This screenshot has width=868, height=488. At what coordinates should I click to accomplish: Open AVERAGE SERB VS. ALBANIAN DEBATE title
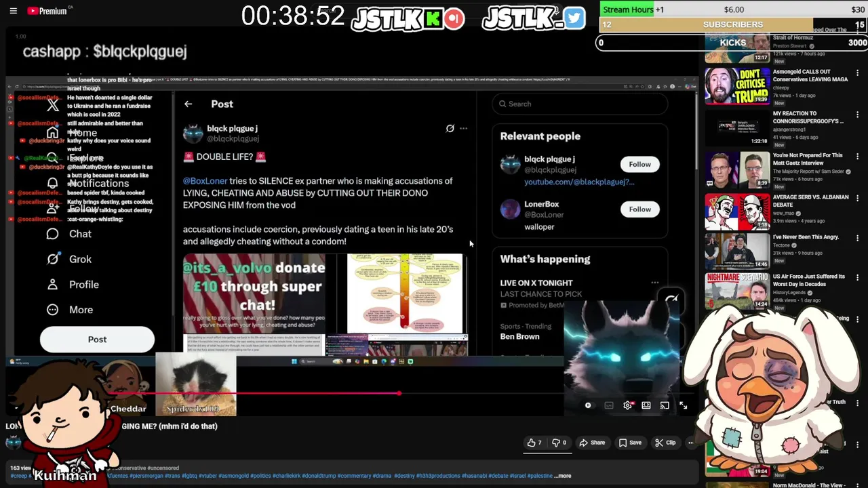click(x=810, y=201)
